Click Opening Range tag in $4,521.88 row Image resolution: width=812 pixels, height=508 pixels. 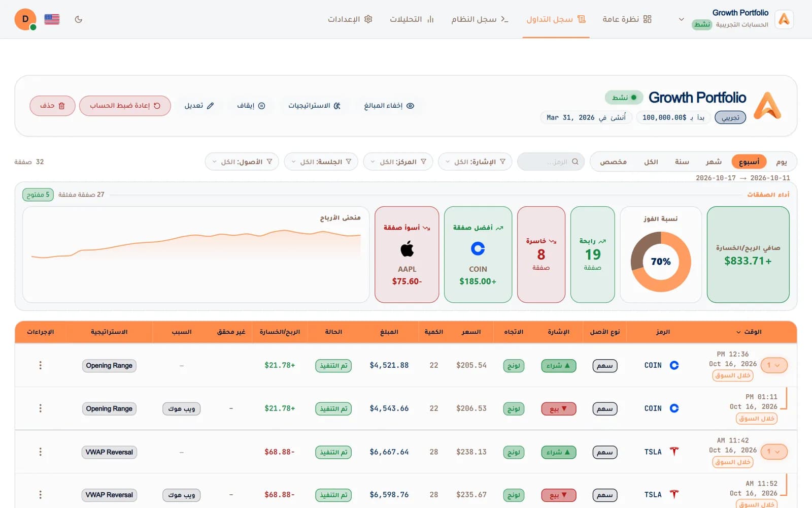(x=109, y=366)
